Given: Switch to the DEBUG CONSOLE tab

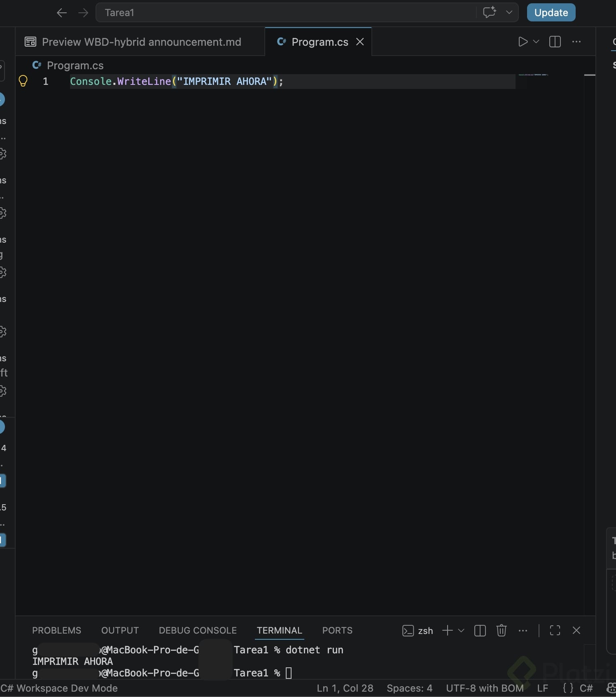Looking at the screenshot, I should [x=198, y=630].
